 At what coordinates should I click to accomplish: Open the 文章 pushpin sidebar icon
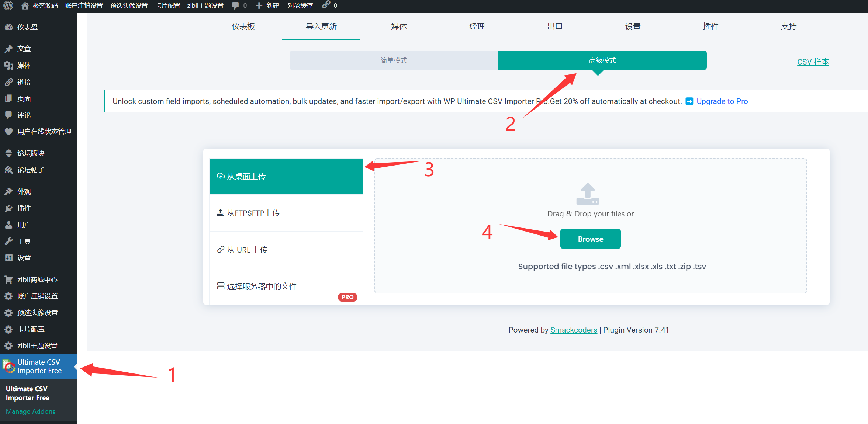point(8,49)
